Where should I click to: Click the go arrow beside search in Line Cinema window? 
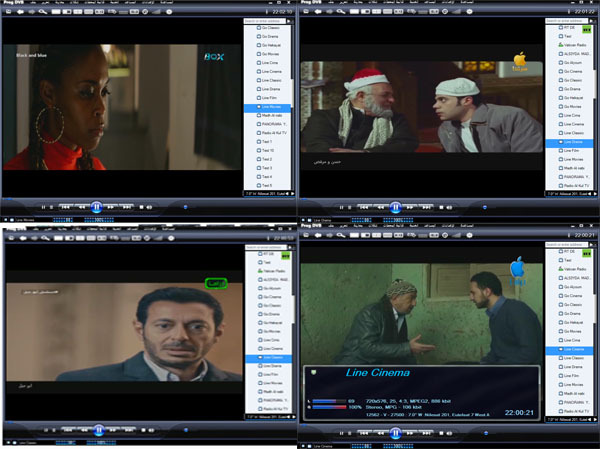[x=592, y=244]
